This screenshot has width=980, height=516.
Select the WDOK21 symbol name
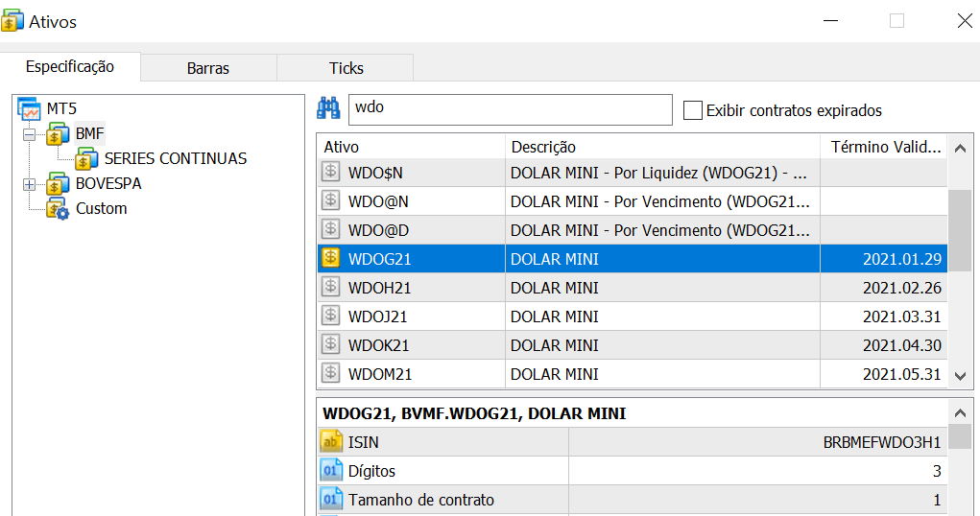(378, 345)
